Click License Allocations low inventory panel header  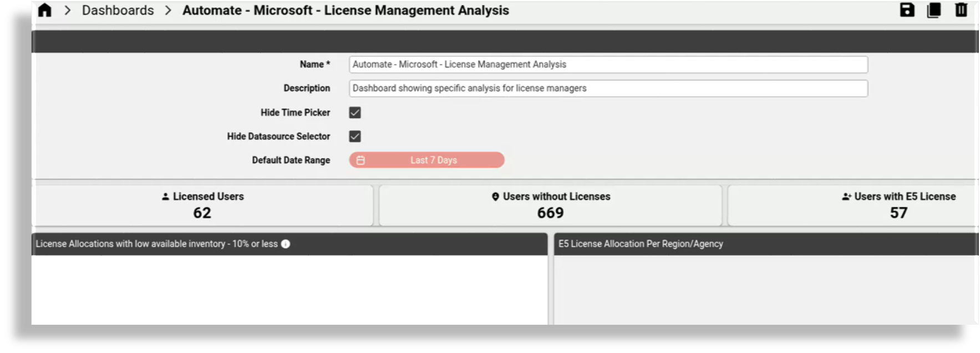[x=290, y=244]
